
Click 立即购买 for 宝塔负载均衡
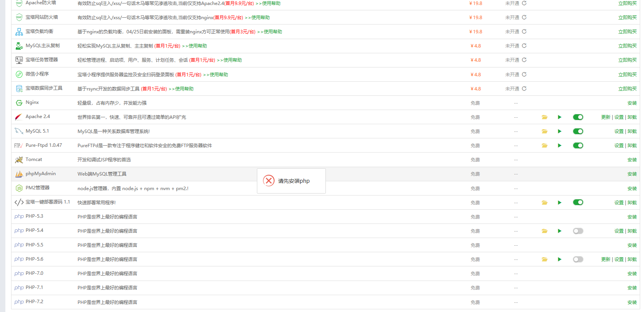pyautogui.click(x=628, y=32)
